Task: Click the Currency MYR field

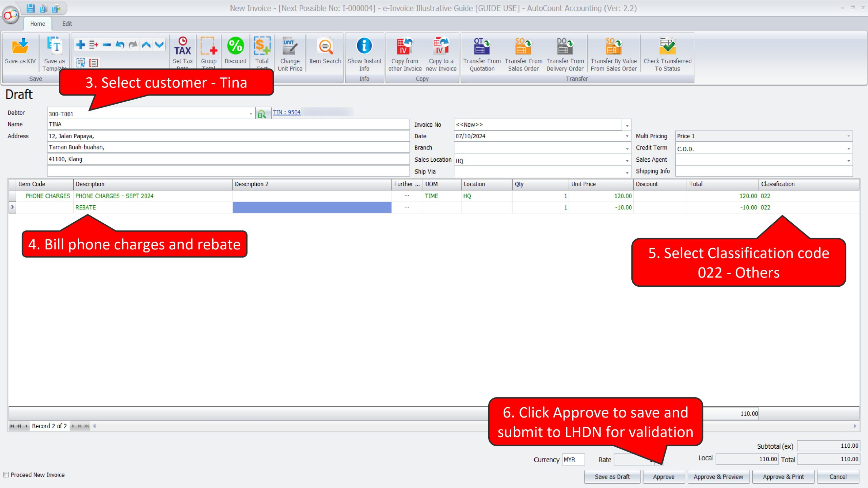Action: click(x=573, y=460)
